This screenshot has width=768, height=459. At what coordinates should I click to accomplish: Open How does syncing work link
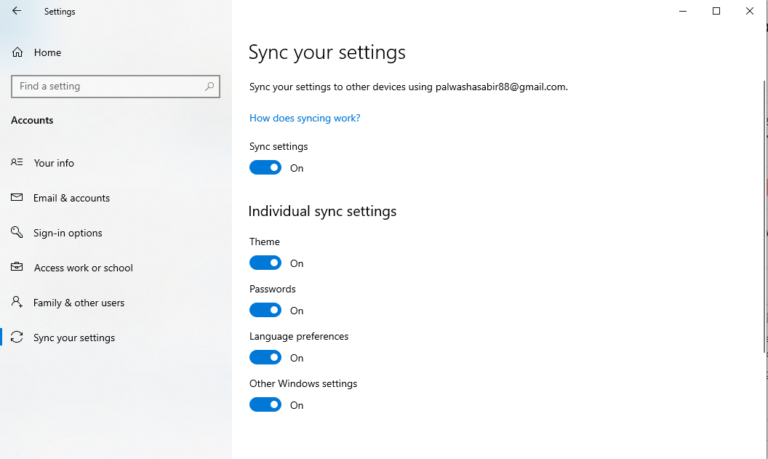[x=304, y=118]
